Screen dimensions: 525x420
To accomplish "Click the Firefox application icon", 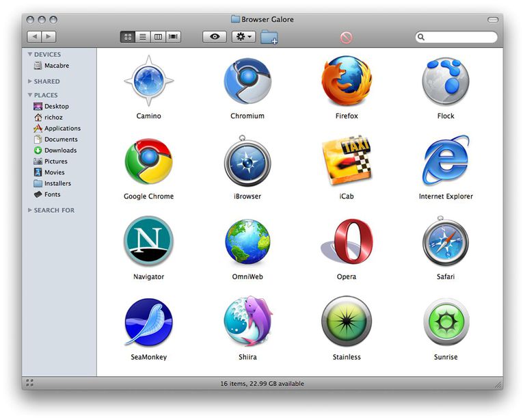I will click(347, 81).
